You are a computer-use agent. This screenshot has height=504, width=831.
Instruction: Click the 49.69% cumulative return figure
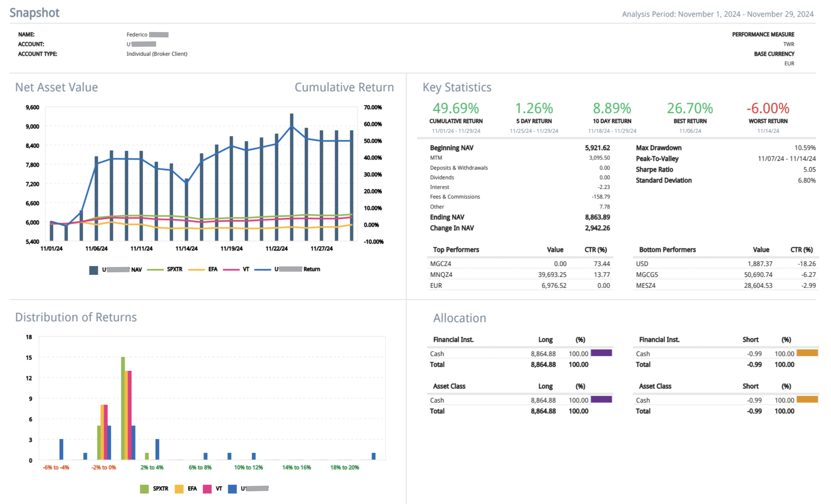[x=456, y=108]
